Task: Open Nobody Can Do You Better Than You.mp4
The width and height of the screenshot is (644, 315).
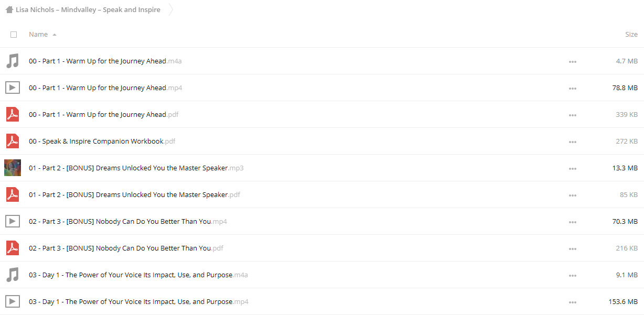Action: tap(128, 222)
